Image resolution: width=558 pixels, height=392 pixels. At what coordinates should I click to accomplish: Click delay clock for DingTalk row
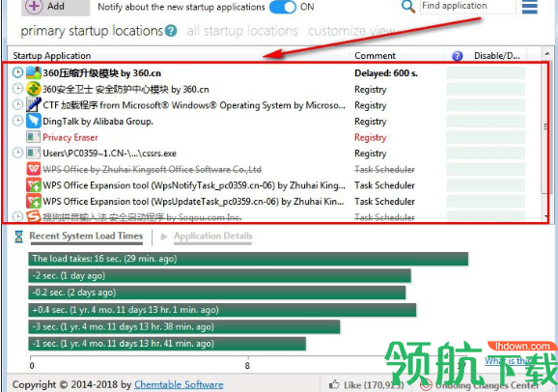[x=17, y=121]
